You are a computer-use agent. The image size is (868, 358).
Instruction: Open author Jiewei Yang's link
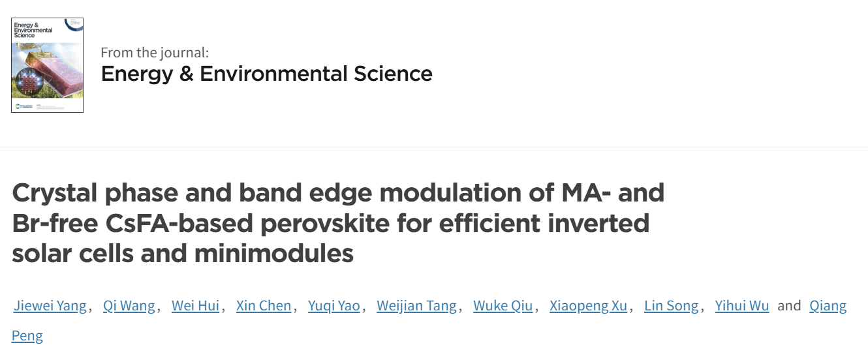click(x=50, y=306)
